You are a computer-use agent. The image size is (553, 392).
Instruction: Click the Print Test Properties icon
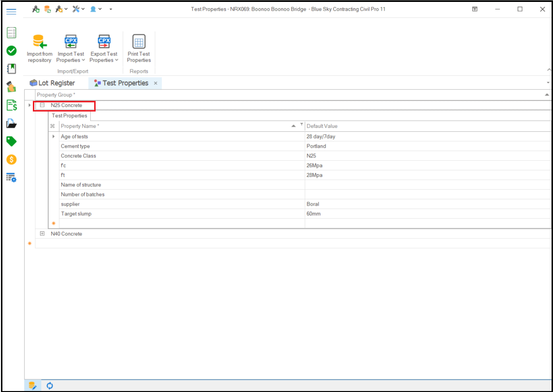click(139, 42)
